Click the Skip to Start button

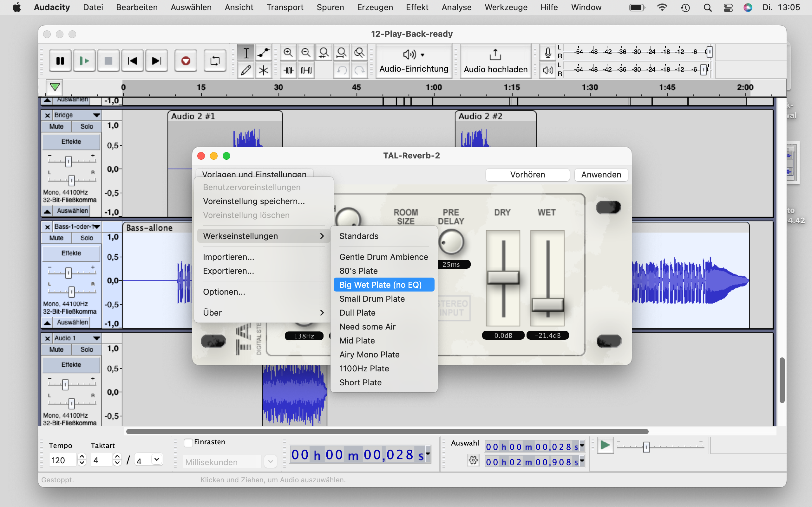pos(133,61)
